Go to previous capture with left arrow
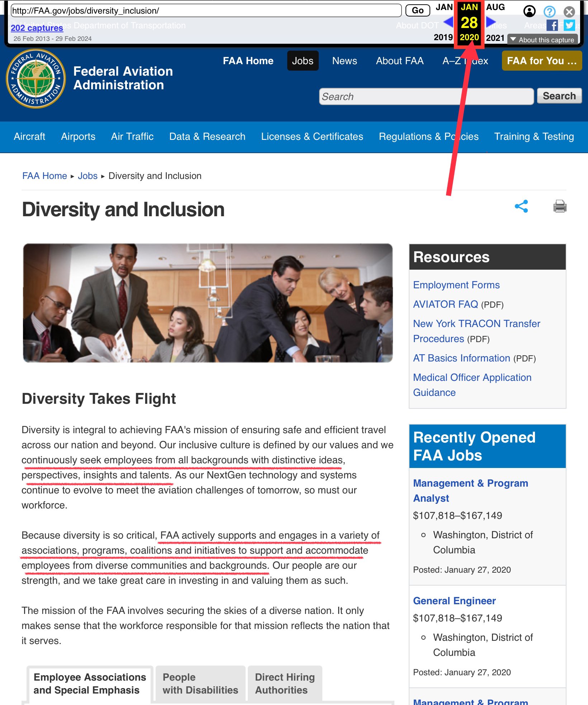Viewport: 588px width, 705px height. pyautogui.click(x=448, y=23)
